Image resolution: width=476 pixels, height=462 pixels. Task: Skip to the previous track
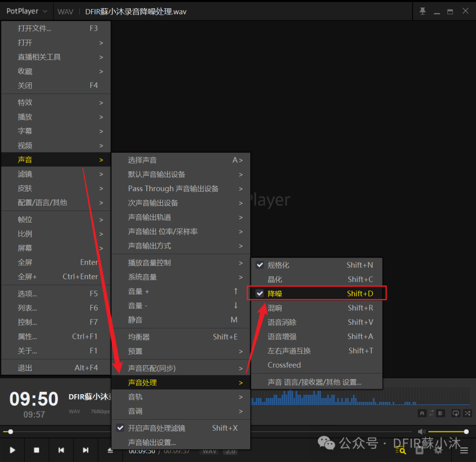61,450
